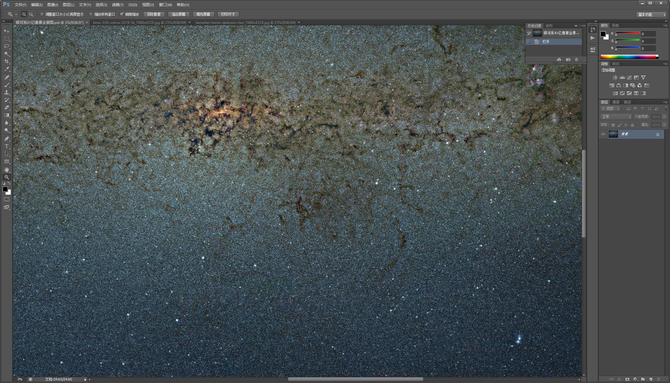The image size is (670, 383).
Task: Open the workspace switcher dropdown
Action: (x=650, y=14)
